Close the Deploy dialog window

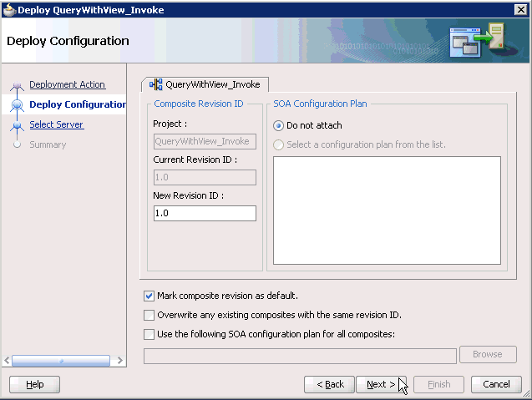[x=520, y=9]
